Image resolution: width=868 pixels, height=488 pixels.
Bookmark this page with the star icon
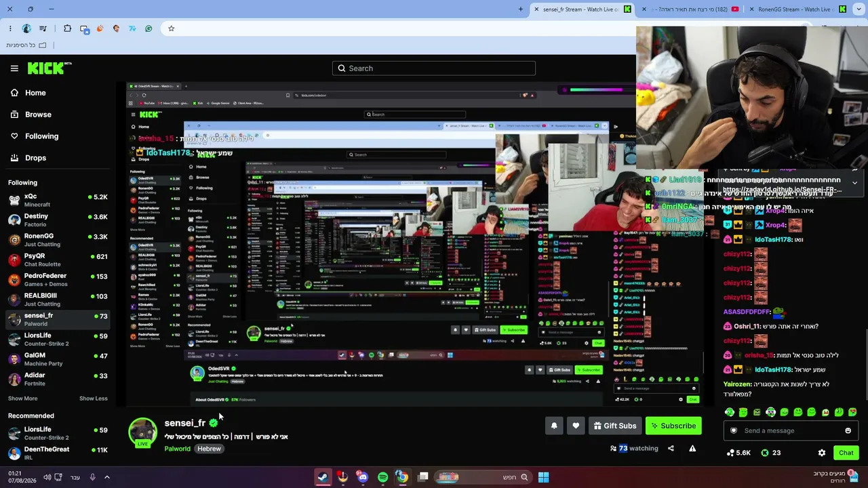171,28
